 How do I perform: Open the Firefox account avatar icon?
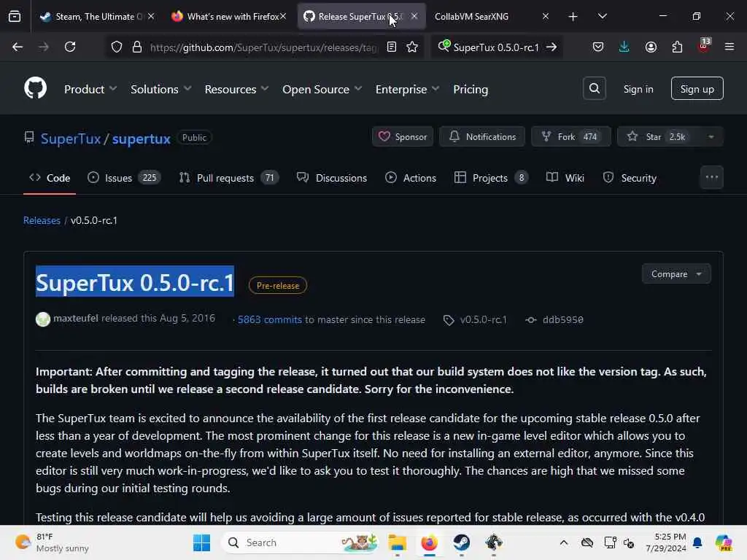[x=651, y=47]
